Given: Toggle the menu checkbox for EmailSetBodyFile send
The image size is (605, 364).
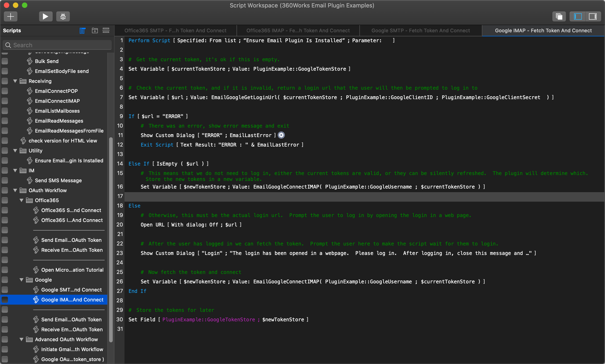Looking at the screenshot, I should pyautogui.click(x=5, y=71).
